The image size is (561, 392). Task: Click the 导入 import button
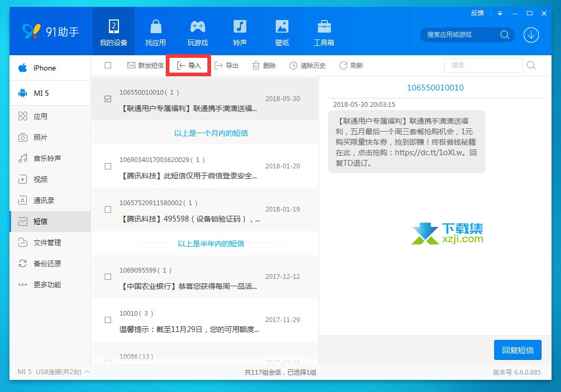coord(188,65)
